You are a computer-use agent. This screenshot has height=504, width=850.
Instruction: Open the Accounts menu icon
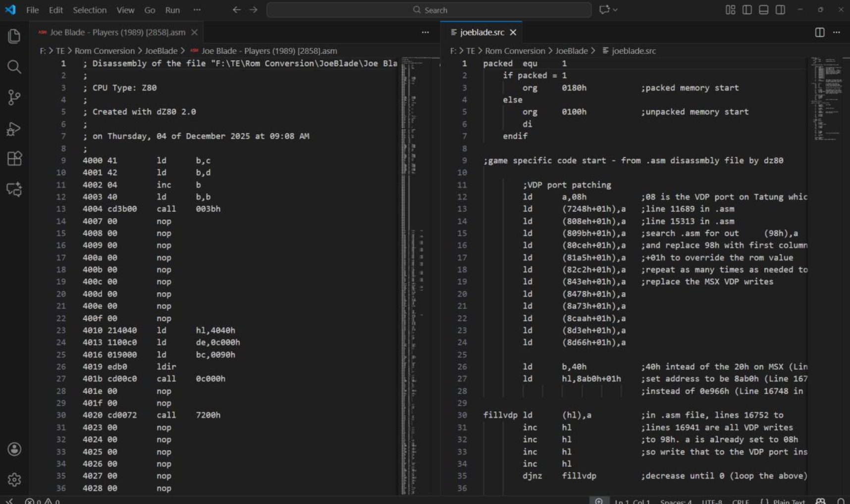(x=14, y=449)
